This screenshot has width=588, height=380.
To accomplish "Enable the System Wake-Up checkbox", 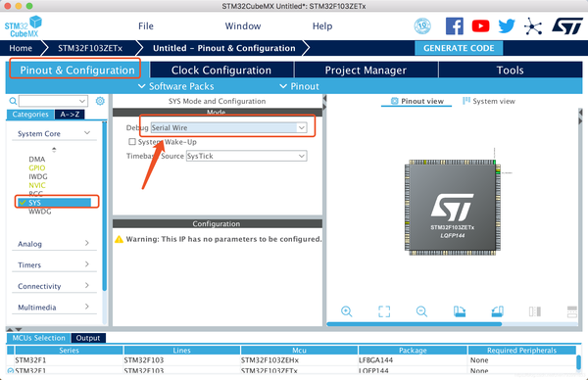I will [132, 142].
